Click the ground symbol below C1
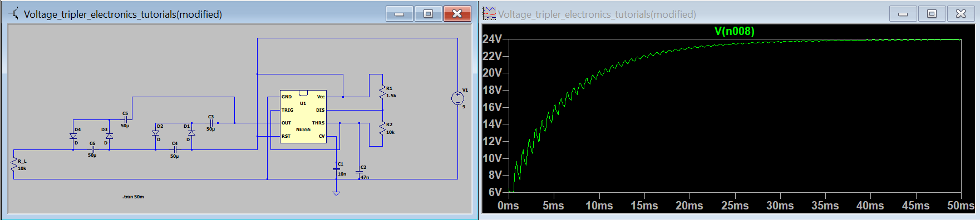This screenshot has width=980, height=220. 336,193
